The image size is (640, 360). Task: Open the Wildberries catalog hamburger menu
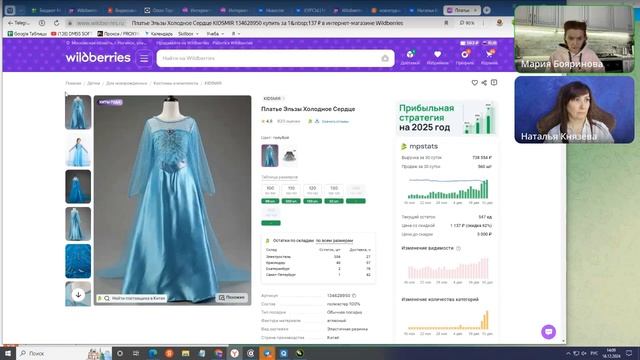[144, 58]
